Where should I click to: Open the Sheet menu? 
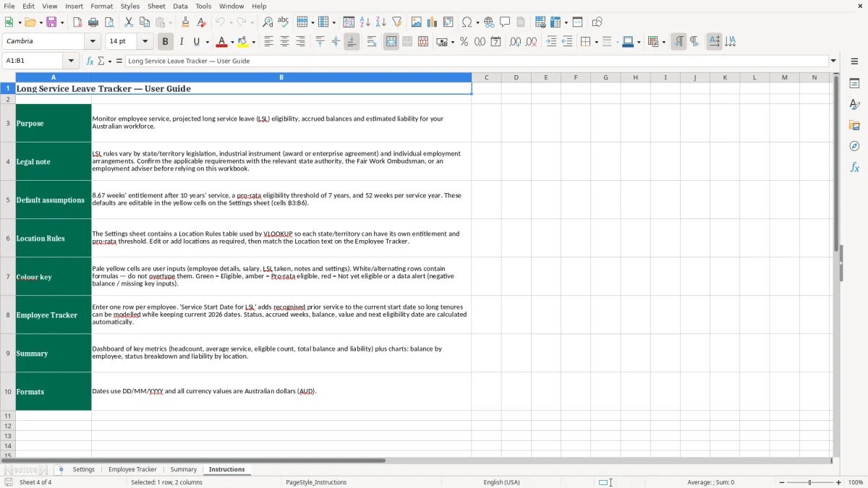coord(156,6)
